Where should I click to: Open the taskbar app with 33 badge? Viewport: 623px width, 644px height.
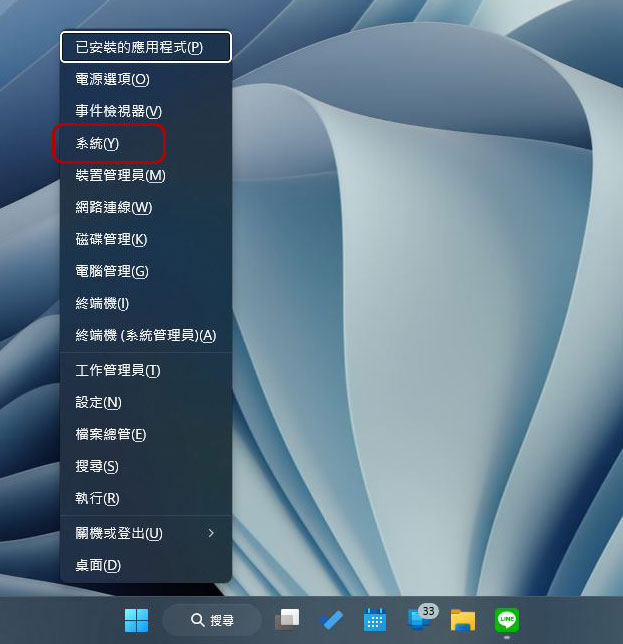[x=420, y=619]
